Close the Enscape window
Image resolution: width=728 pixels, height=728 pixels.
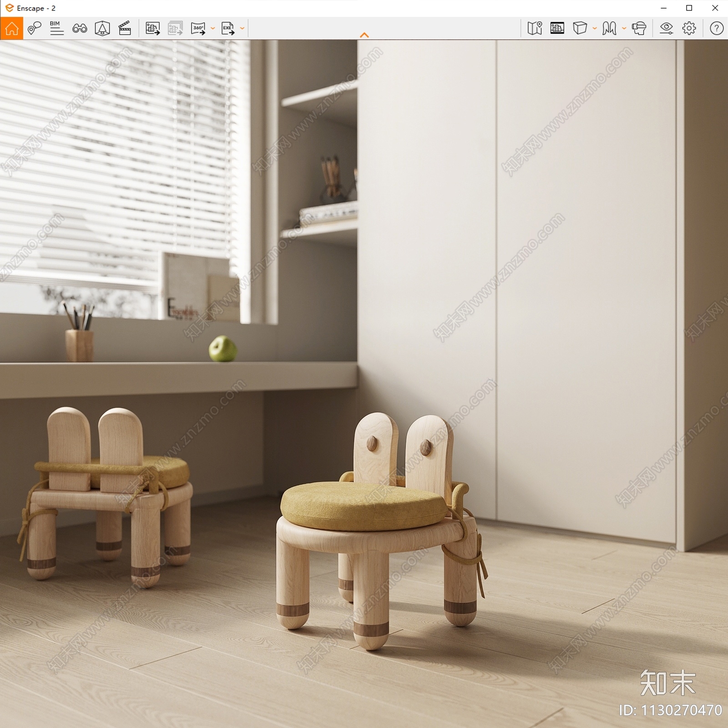click(x=715, y=8)
